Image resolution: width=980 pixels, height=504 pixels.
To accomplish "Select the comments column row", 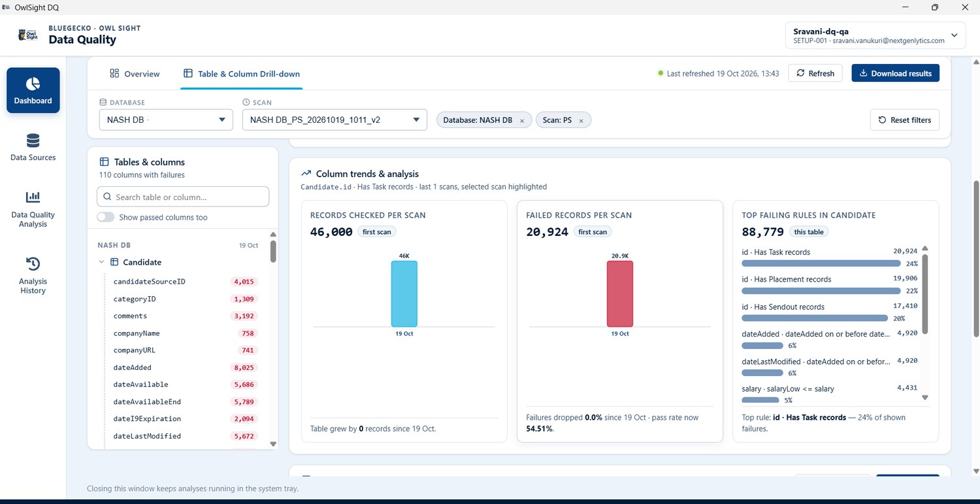I will click(x=186, y=316).
